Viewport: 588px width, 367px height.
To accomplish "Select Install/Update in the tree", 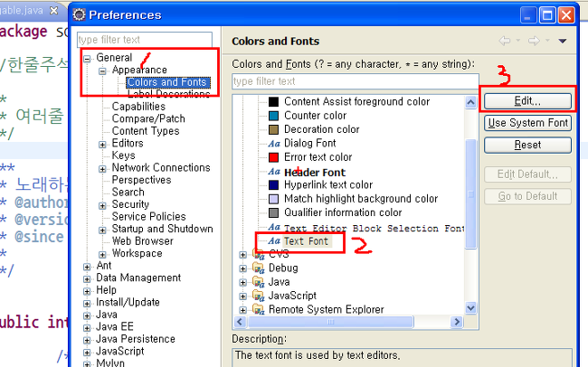I will [x=128, y=302].
